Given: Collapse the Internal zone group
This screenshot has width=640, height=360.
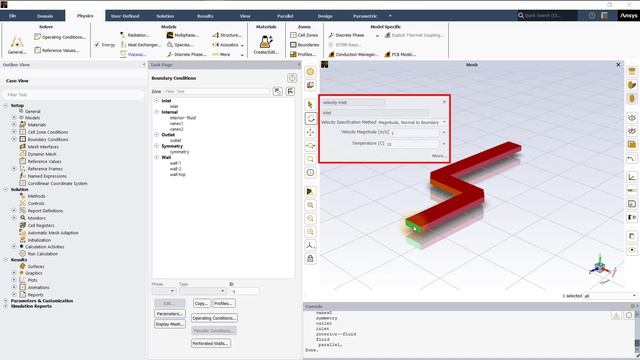Looking at the screenshot, I should pos(156,112).
